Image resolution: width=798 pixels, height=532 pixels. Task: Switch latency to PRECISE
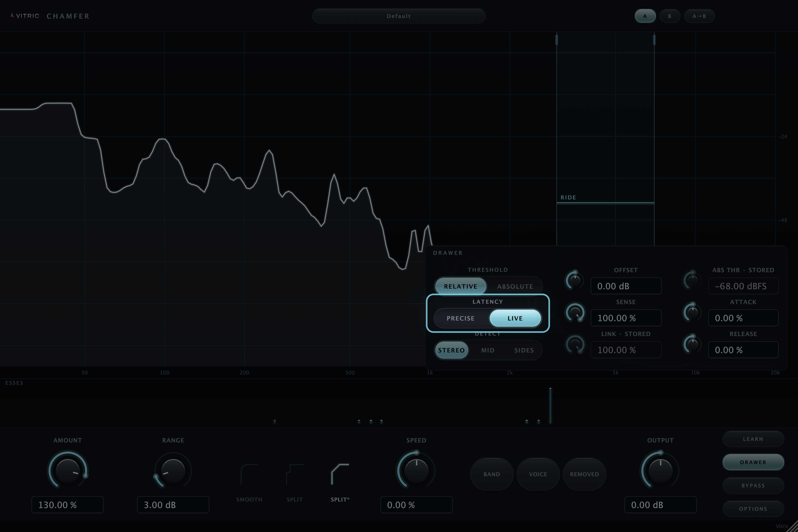pos(460,318)
